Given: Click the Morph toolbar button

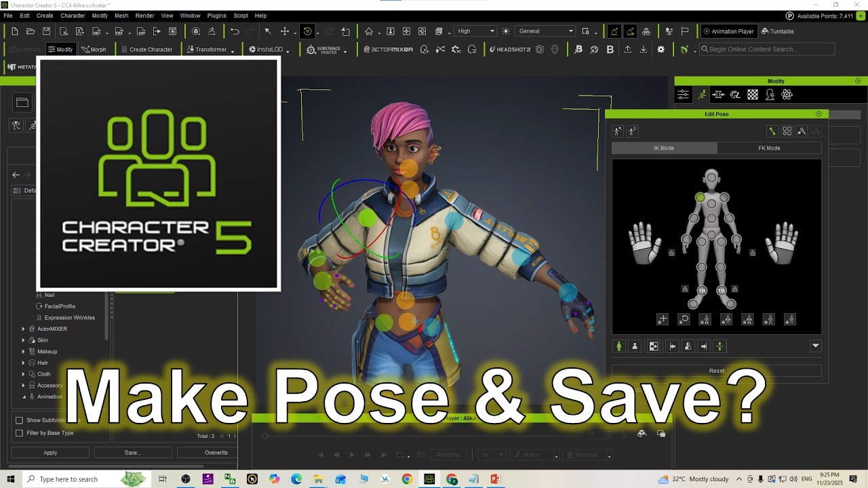Looking at the screenshot, I should (x=94, y=49).
